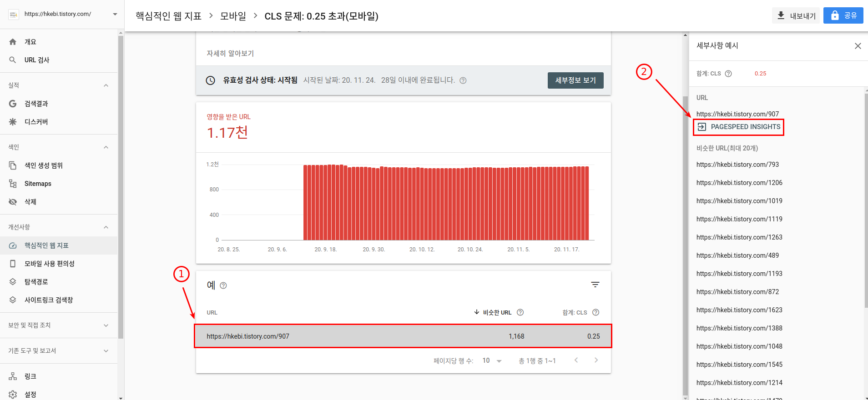
Task: Open the filter icon in the 예 table
Action: point(595,285)
